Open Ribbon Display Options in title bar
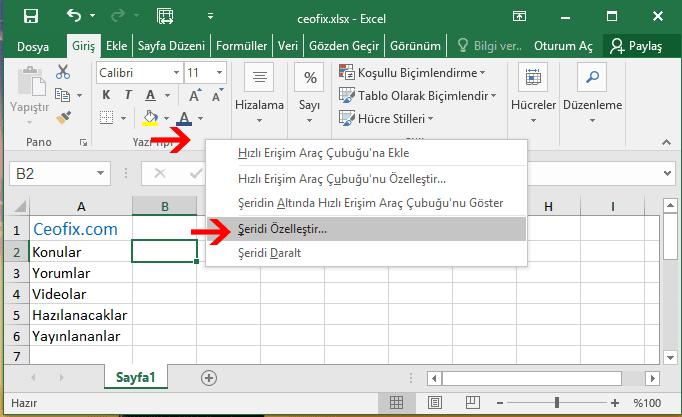 coord(519,17)
